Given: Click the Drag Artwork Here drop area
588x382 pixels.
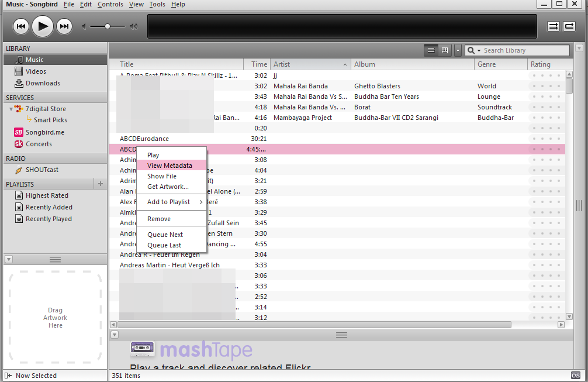Looking at the screenshot, I should pos(55,318).
